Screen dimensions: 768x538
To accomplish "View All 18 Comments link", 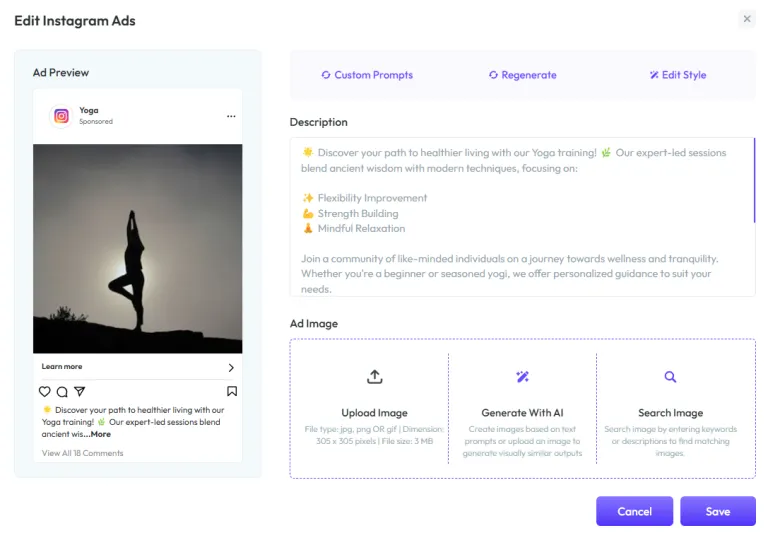I will 82,453.
